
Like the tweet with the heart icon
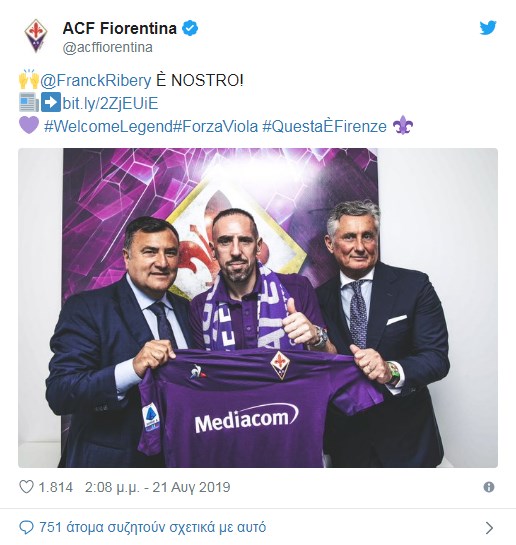coord(26,487)
